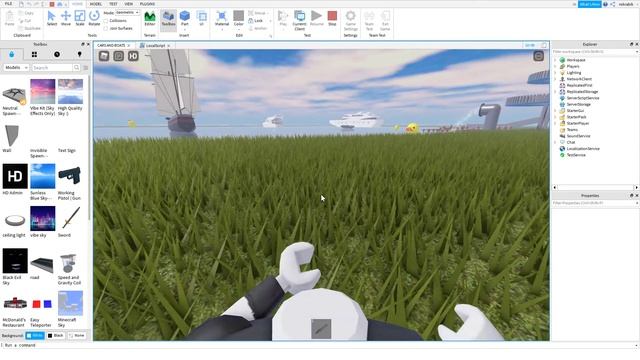This screenshot has width=640, height=360.
Task: Click the What's New button
Action: (x=589, y=4)
